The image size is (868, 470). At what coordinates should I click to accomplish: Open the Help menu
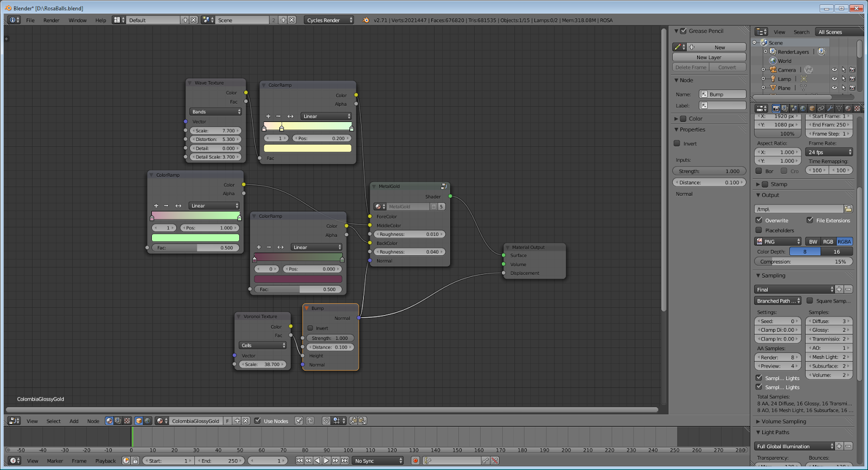tap(101, 20)
